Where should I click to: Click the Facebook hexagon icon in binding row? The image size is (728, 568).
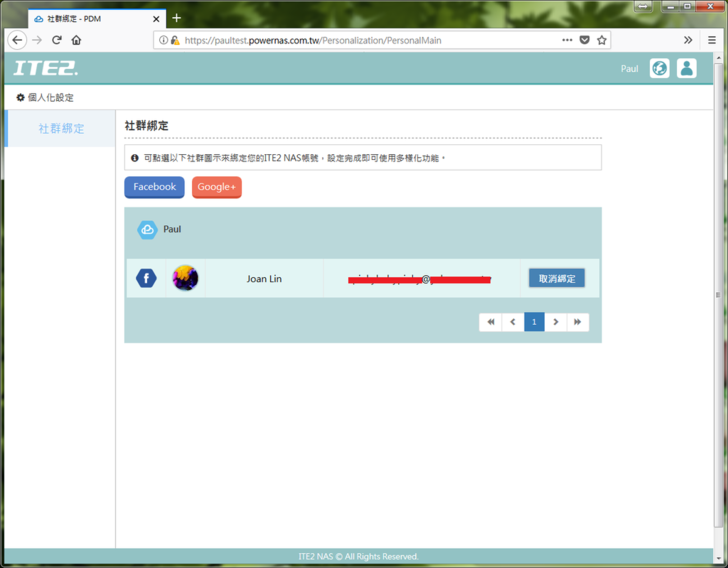coord(146,278)
